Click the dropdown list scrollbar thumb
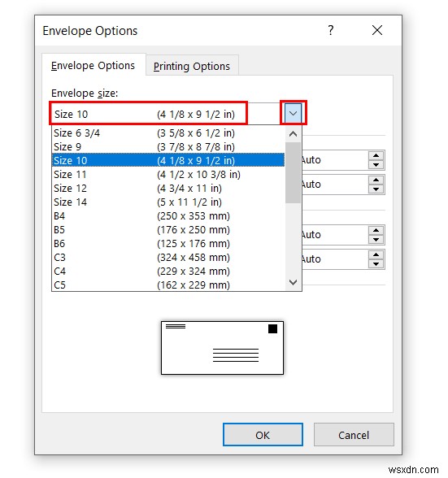448x478 pixels. pos(293,172)
